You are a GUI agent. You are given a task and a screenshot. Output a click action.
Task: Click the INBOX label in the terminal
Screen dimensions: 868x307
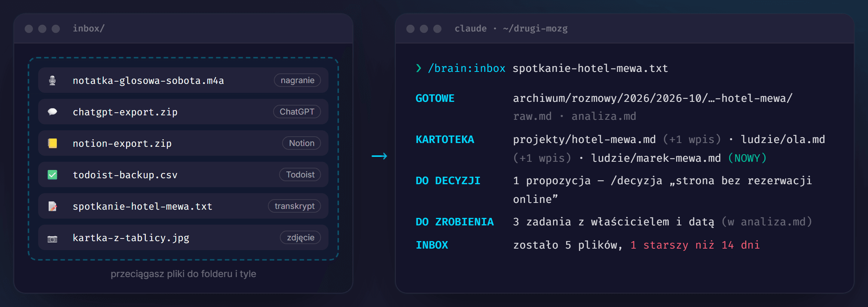[432, 245]
